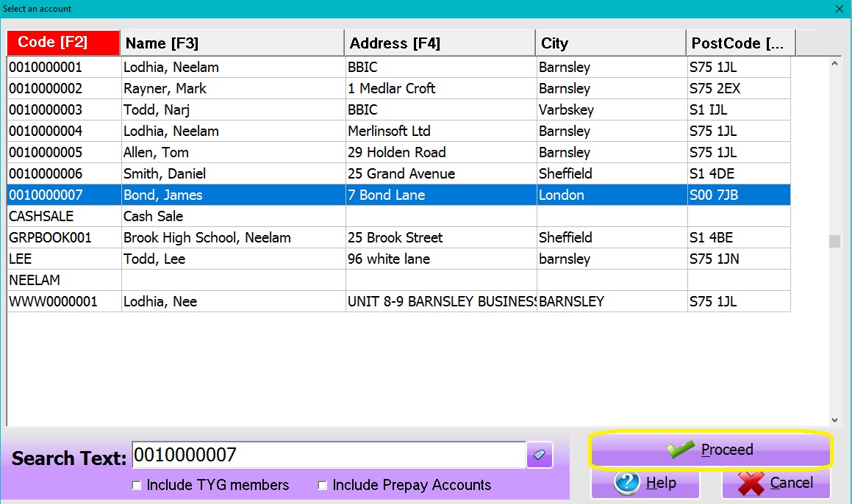Select account code 0010000004

46,131
